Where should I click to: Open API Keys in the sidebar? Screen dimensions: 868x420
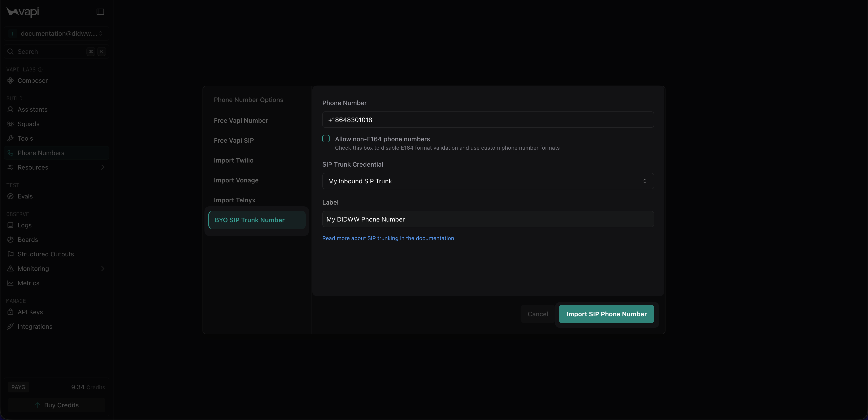pyautogui.click(x=56, y=312)
